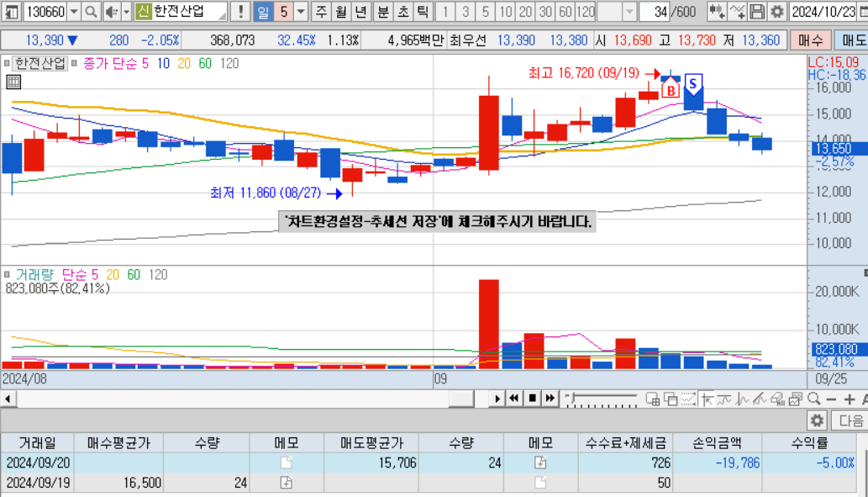The height and width of the screenshot is (497, 868).
Task: Click the candle count field showing 34
Action: [x=655, y=12]
